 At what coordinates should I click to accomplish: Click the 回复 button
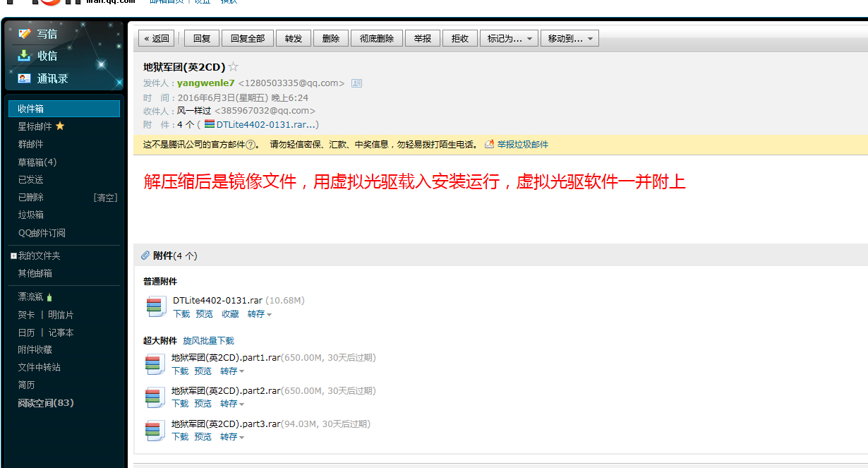click(x=202, y=39)
